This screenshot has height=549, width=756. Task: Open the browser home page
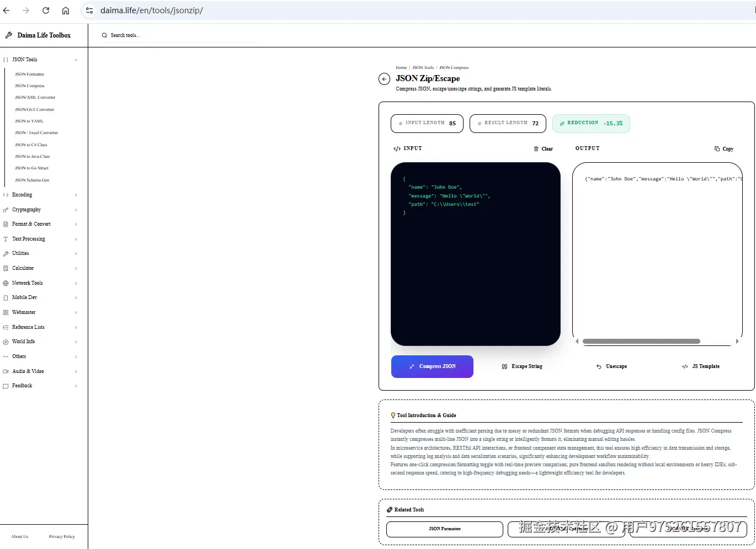coord(66,10)
